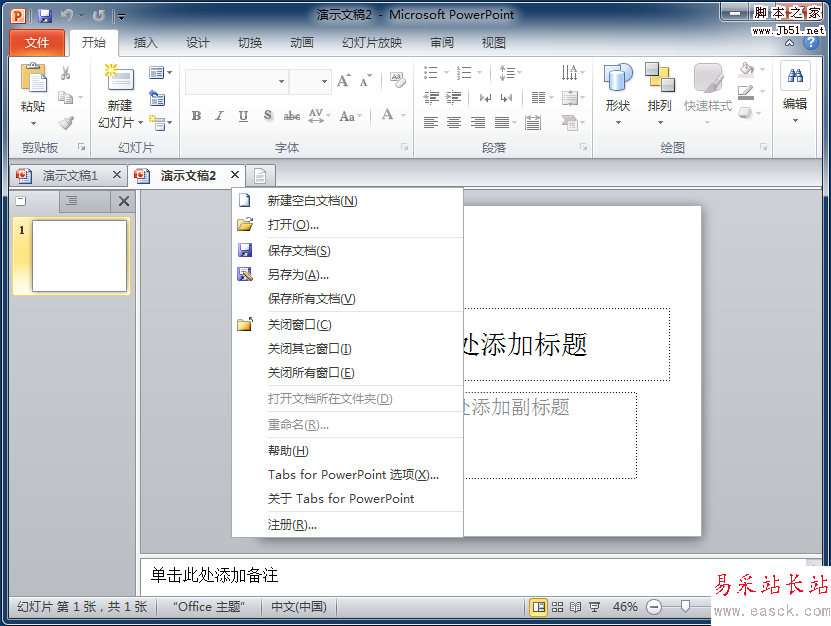Click the zoom slider handle
Screen dimensions: 831x626
coord(685,606)
